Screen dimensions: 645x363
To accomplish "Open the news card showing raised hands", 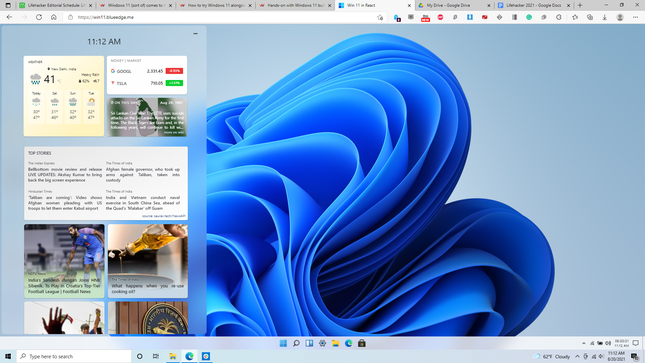I will point(64,318).
